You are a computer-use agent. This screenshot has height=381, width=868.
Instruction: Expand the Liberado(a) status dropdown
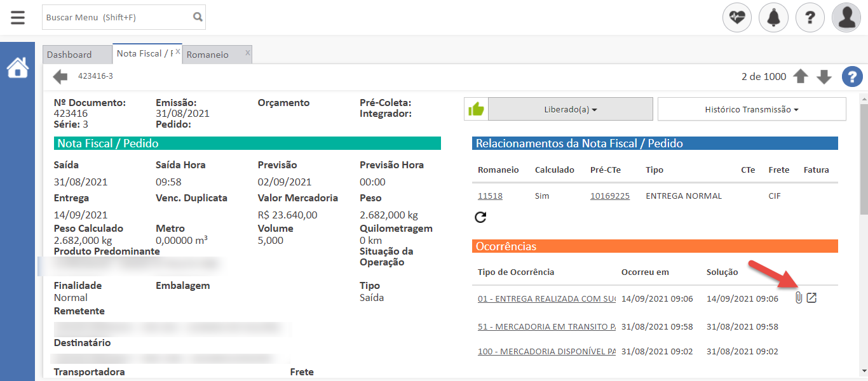[570, 109]
